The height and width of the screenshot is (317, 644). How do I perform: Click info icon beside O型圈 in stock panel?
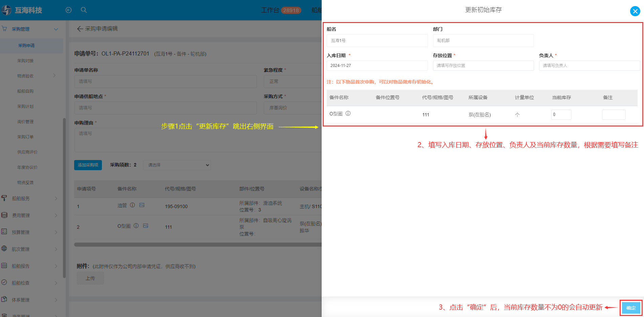click(348, 113)
